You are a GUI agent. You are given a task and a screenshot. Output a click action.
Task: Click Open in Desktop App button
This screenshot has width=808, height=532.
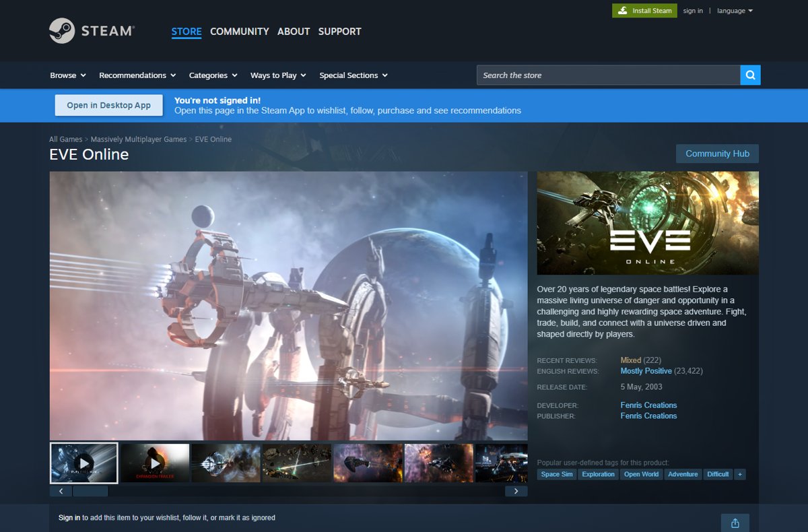(109, 105)
